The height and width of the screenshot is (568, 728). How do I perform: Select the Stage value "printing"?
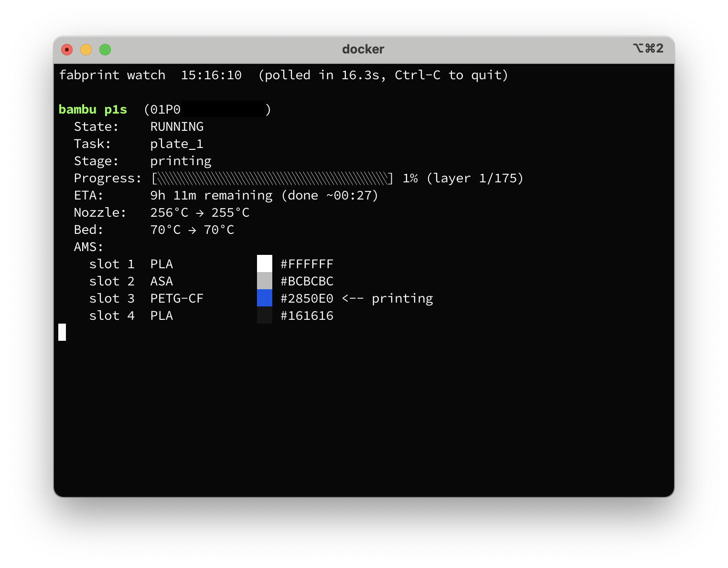pyautogui.click(x=181, y=161)
